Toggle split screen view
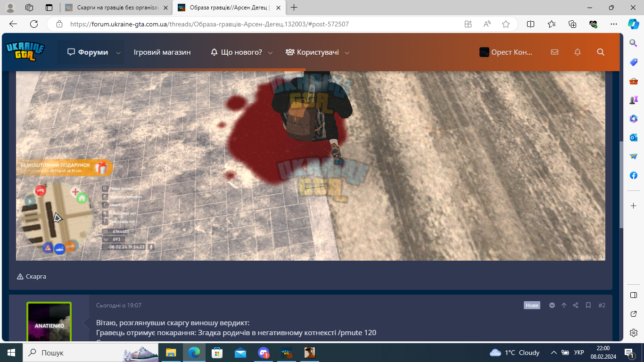644x362 pixels. (x=530, y=24)
